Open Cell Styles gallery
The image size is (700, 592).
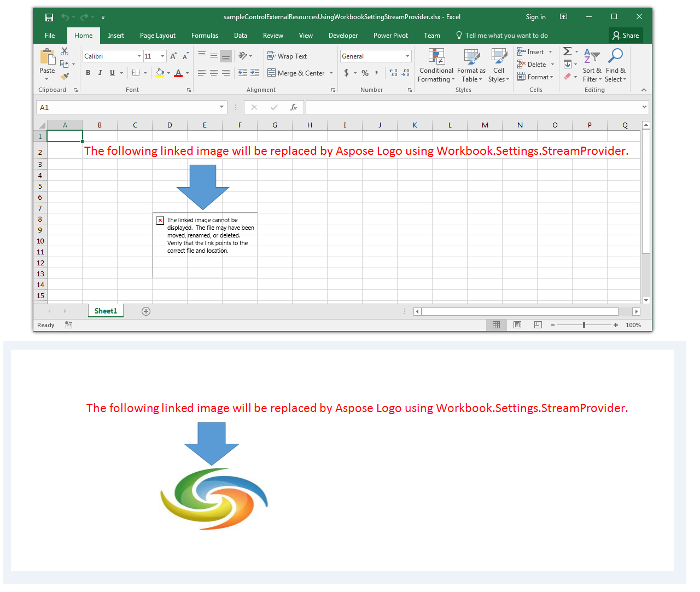point(499,65)
